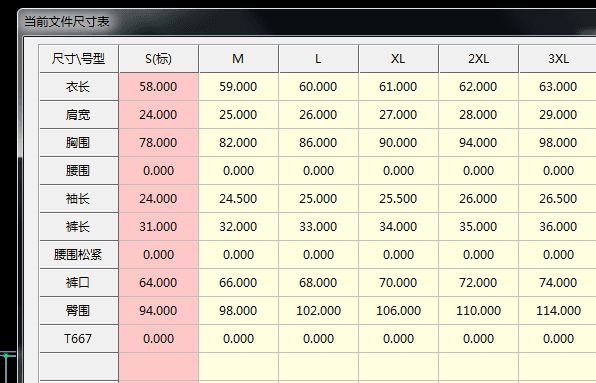Click the 86.000 cell for 胸围 size L
596x383 pixels.
click(319, 143)
